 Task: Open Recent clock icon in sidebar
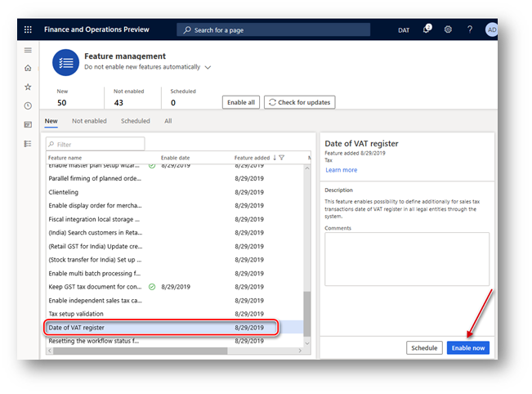[x=28, y=106]
